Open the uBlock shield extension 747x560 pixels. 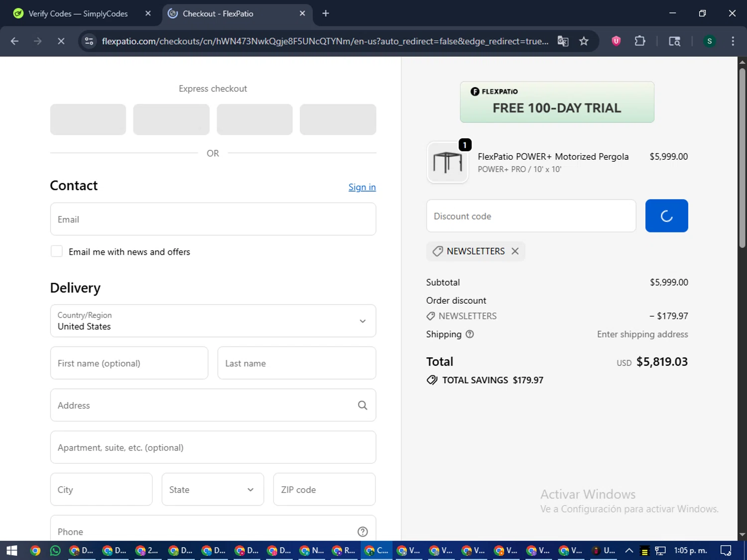click(x=616, y=41)
